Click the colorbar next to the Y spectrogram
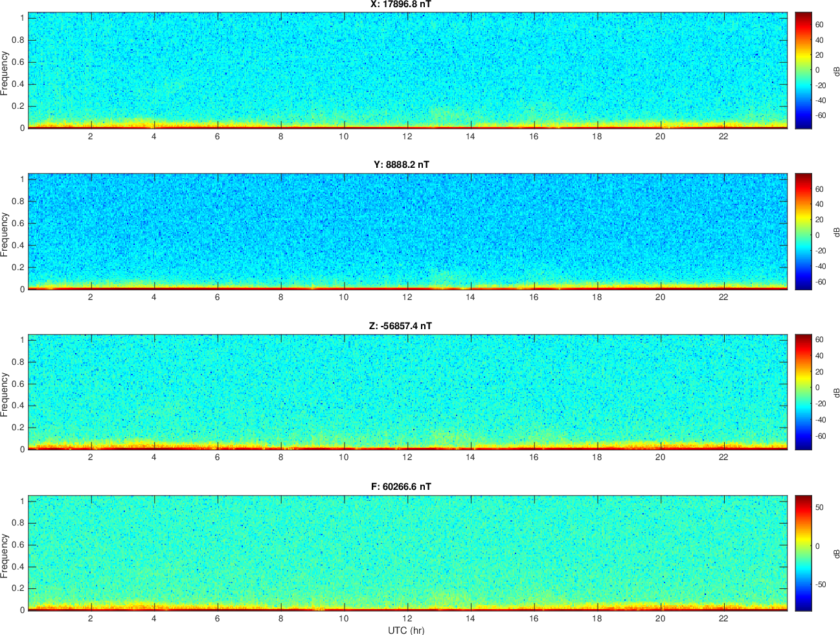The width and height of the screenshot is (840, 635). pos(803,231)
